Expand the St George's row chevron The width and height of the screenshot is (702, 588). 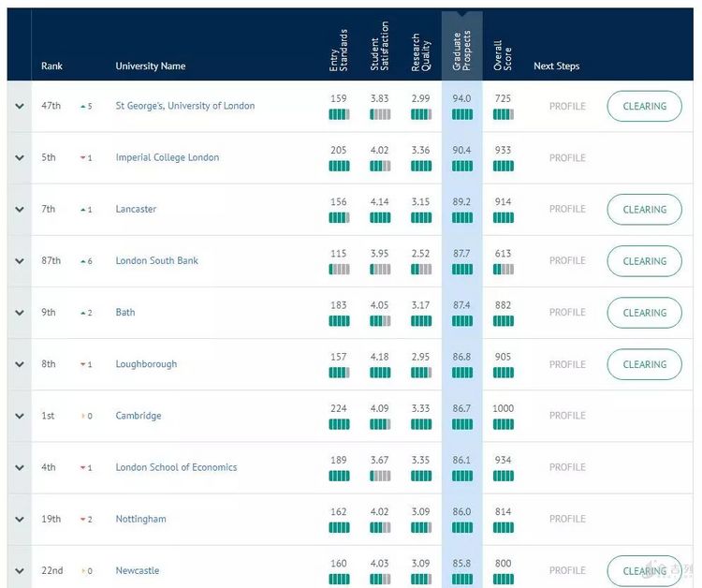point(19,107)
